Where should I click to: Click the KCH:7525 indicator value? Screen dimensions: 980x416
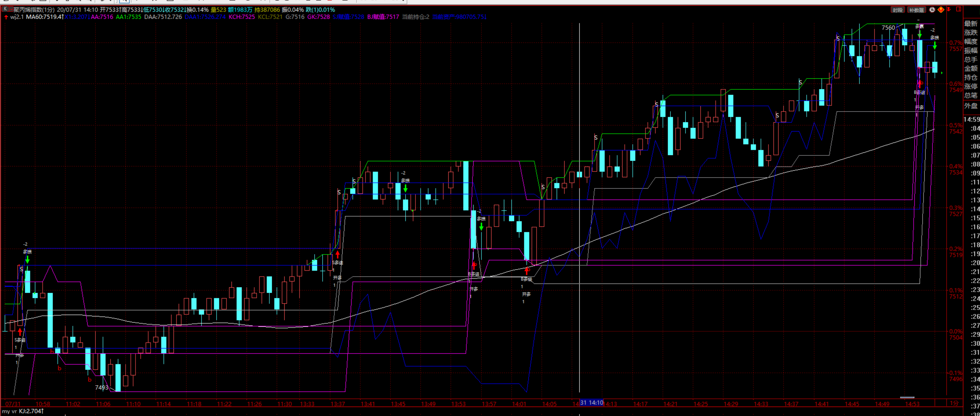pos(242,17)
